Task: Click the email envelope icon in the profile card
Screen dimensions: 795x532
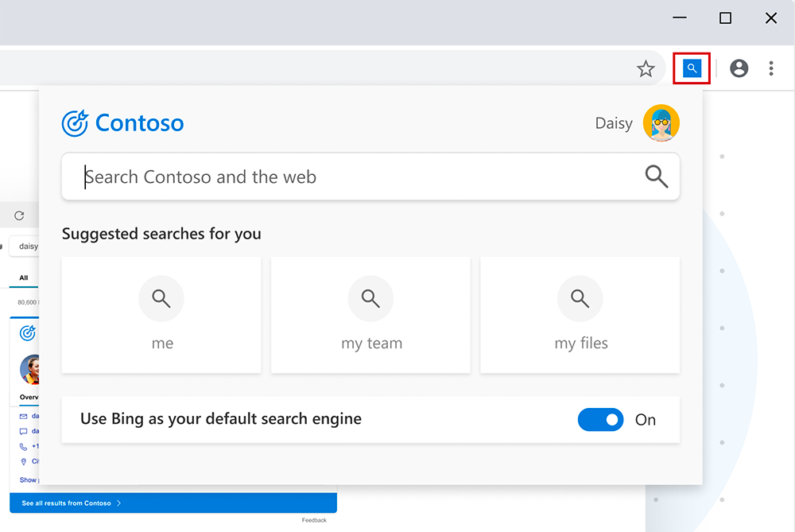Action: click(24, 416)
